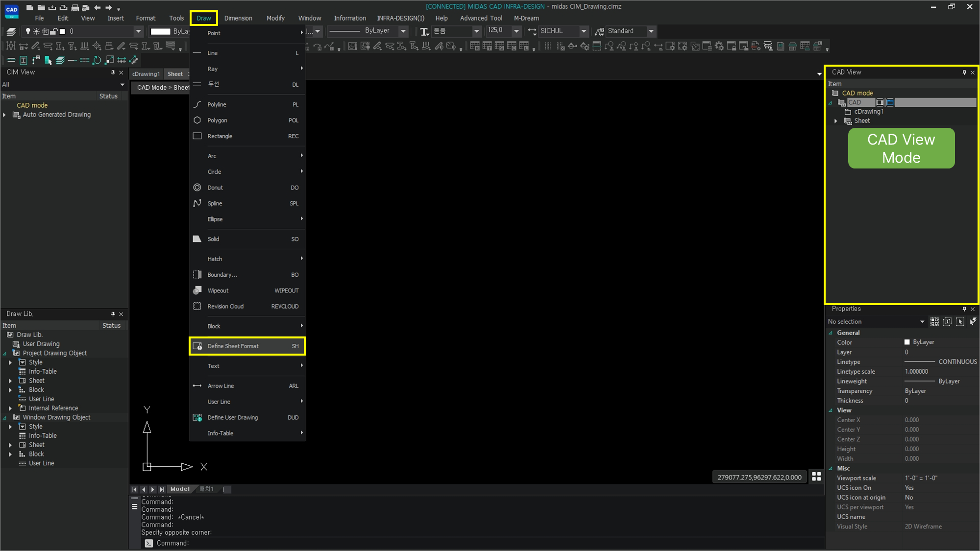Click the first layout tab arrow

[x=135, y=489]
